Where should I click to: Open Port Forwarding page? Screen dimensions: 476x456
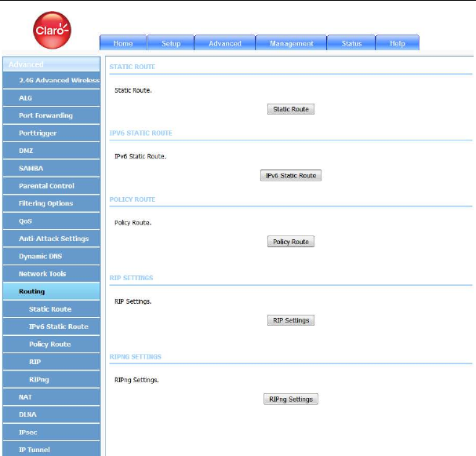pos(51,115)
